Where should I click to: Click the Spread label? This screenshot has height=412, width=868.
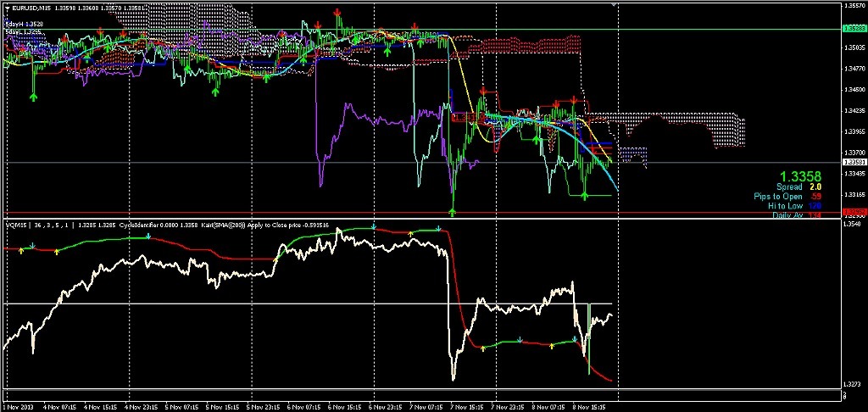tap(789, 187)
